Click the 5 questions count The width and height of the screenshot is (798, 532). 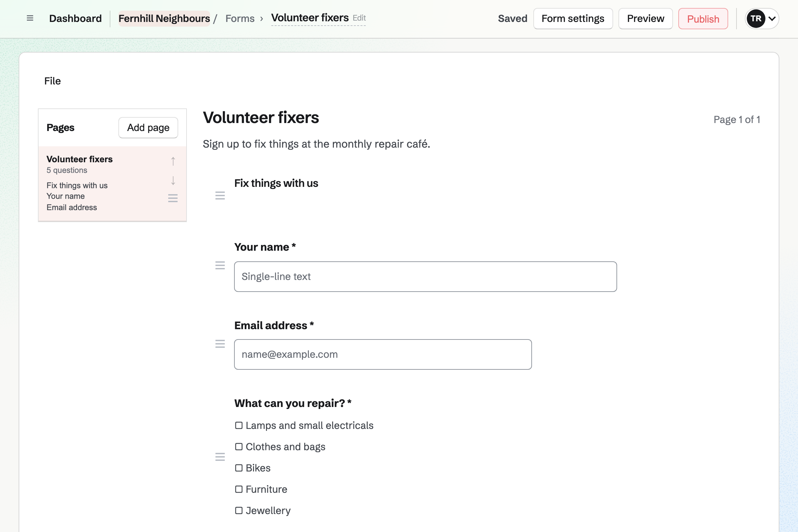click(x=67, y=170)
